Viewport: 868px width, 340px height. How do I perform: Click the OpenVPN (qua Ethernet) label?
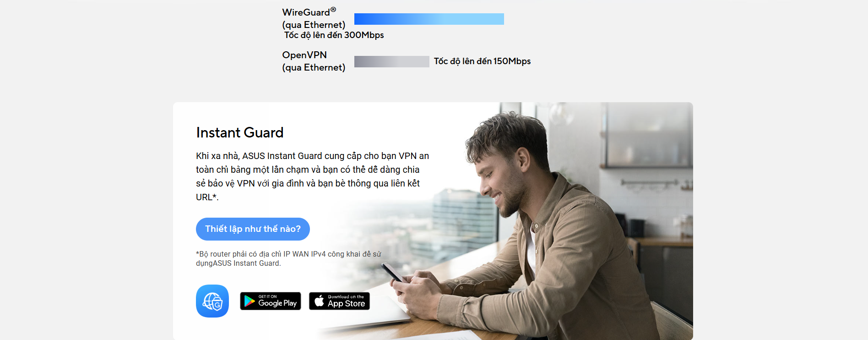pyautogui.click(x=314, y=61)
